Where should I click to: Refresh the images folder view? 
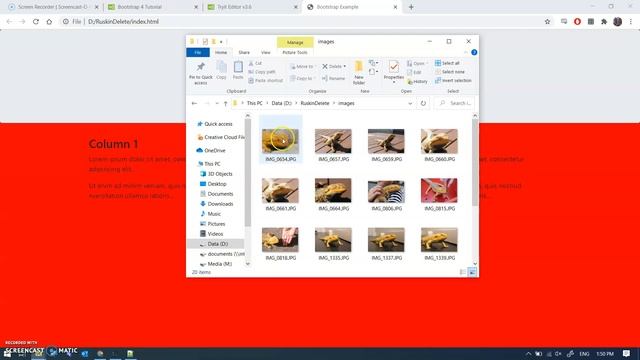click(423, 103)
